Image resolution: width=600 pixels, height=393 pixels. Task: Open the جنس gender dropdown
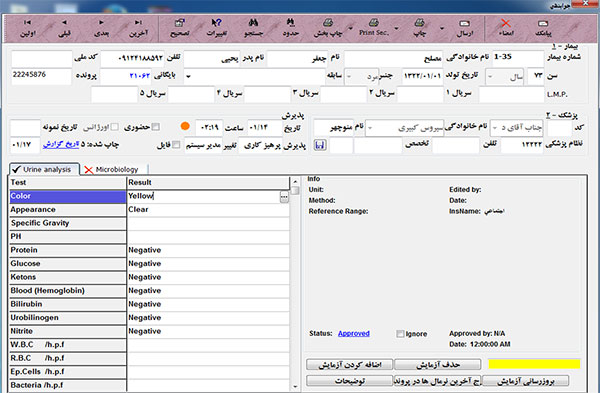[x=349, y=77]
